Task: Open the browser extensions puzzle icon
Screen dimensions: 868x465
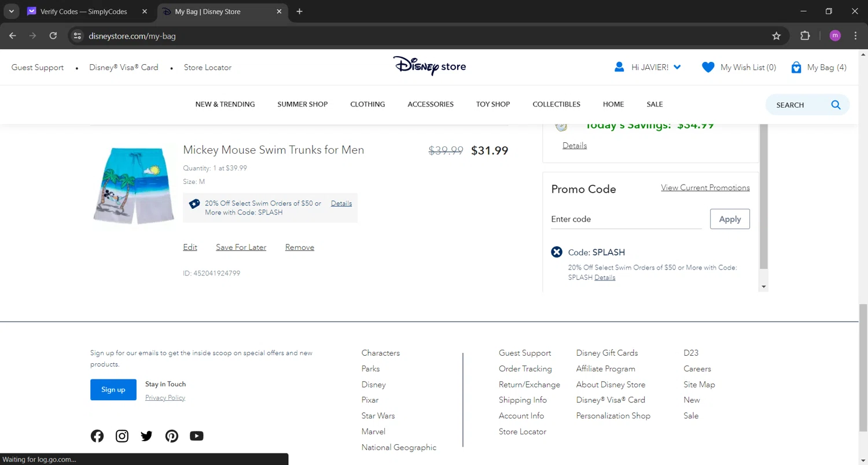Action: (x=805, y=36)
